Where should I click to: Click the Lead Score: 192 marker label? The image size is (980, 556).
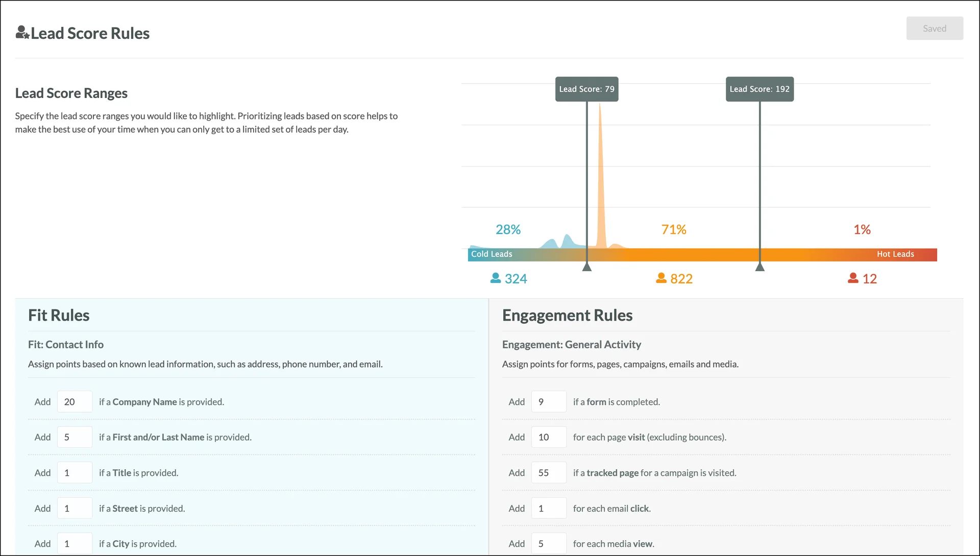click(759, 89)
